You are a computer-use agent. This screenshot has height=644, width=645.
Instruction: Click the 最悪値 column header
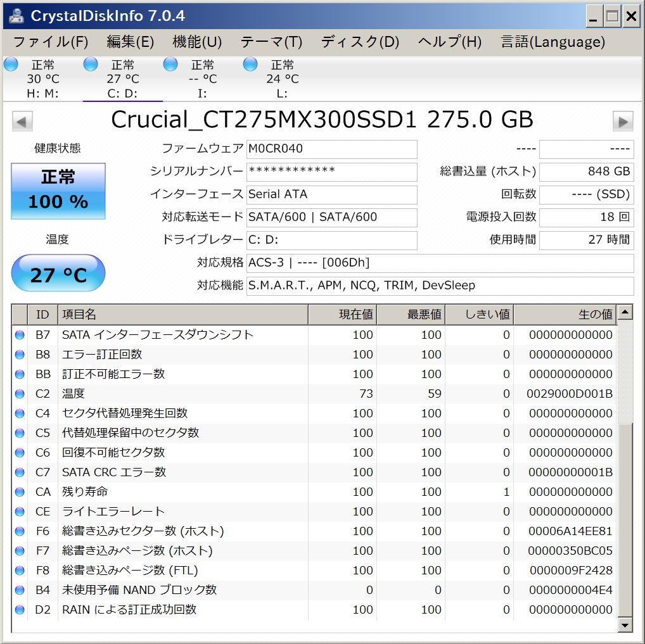tap(411, 315)
